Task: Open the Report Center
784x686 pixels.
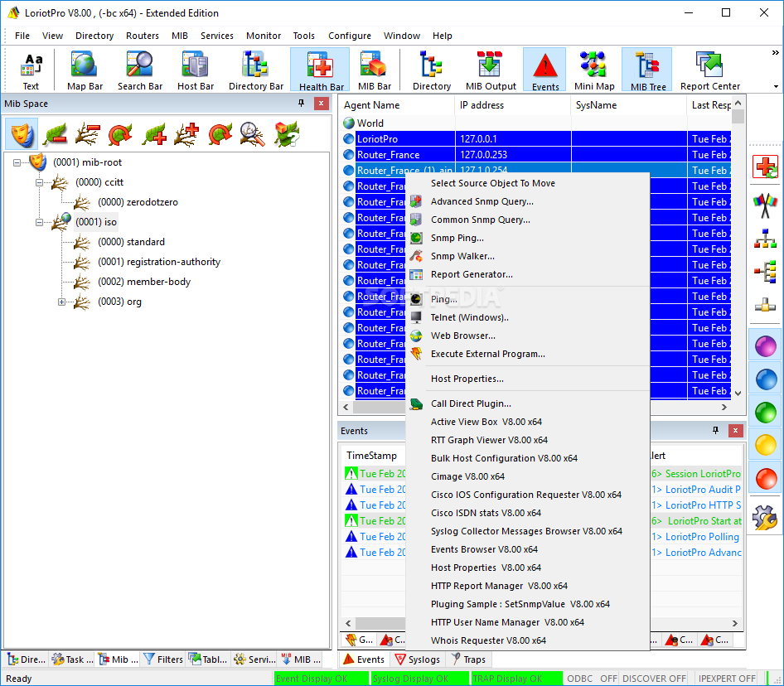Action: [709, 70]
